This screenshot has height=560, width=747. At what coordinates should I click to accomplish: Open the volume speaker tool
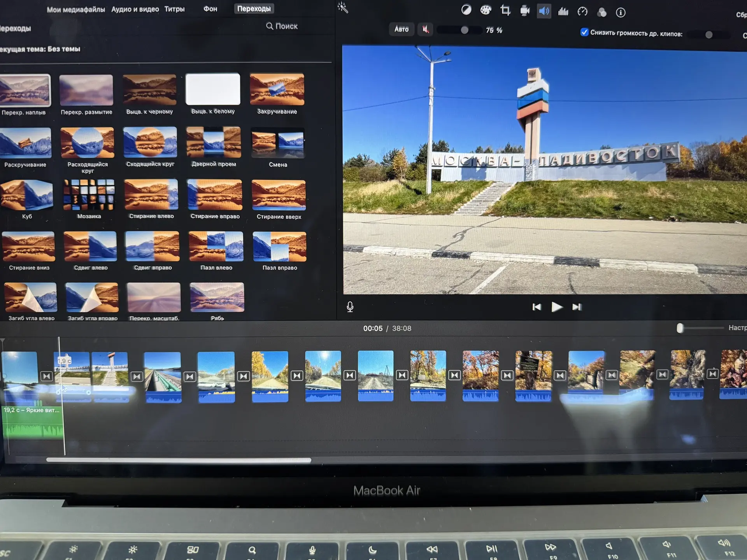tap(544, 11)
